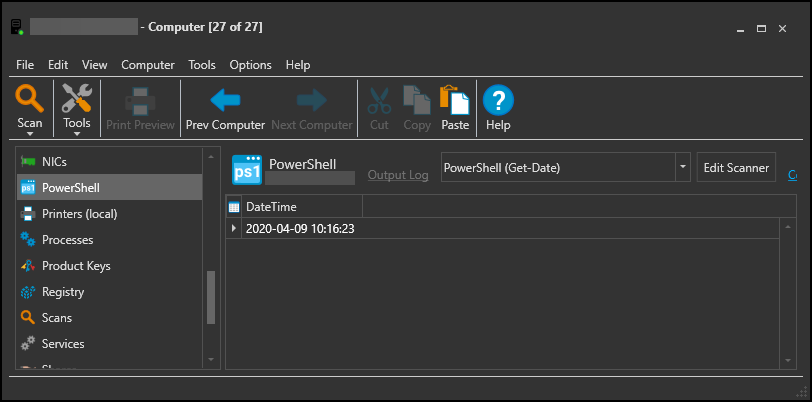This screenshot has width=812, height=402.
Task: Open Help question mark icon
Action: (x=498, y=100)
